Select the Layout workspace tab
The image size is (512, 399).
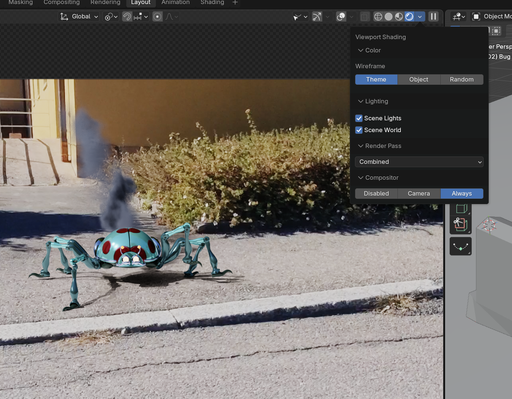140,2
